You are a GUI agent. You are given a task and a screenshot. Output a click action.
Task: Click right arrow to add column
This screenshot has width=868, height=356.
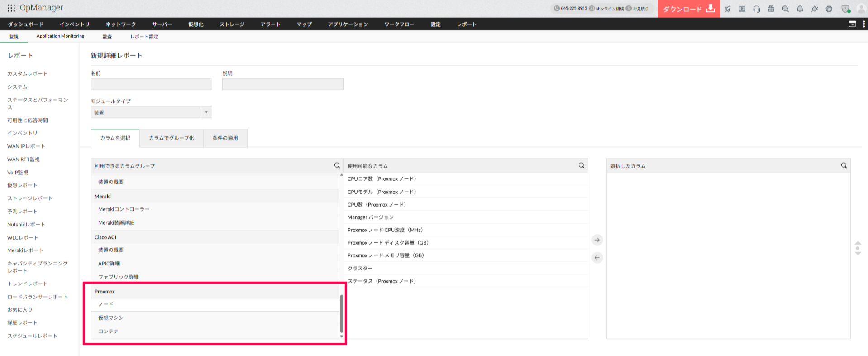597,240
